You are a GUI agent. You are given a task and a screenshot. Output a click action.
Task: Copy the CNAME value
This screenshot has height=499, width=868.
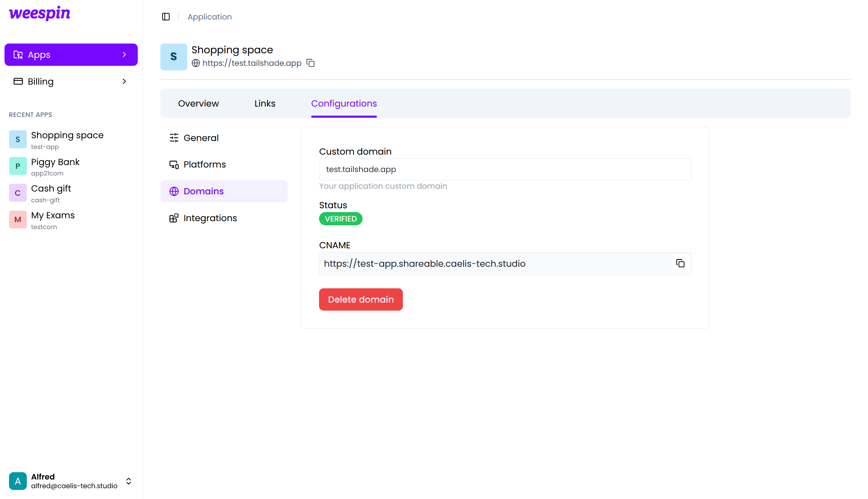680,264
